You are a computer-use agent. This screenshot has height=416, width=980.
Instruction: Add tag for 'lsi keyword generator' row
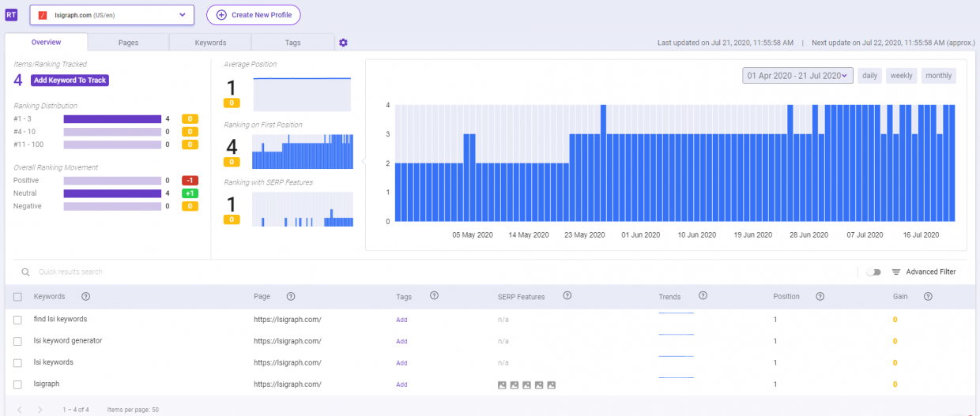pyautogui.click(x=401, y=342)
